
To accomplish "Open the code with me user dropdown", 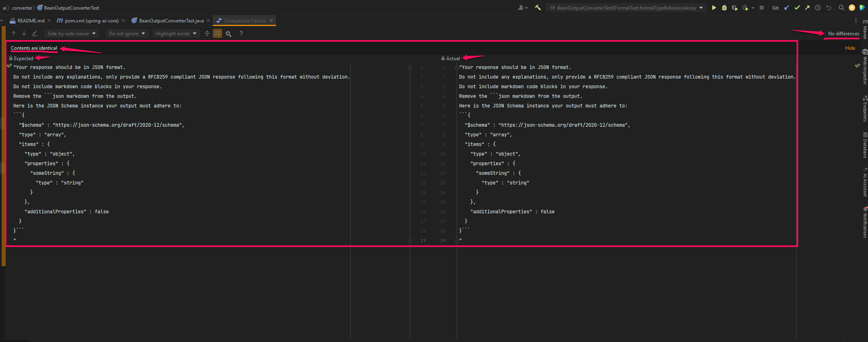I will [x=523, y=8].
